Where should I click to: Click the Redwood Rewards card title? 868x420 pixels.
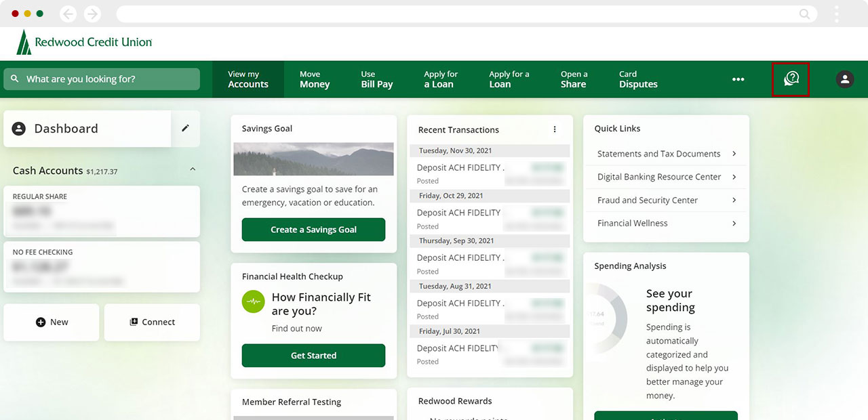click(455, 401)
